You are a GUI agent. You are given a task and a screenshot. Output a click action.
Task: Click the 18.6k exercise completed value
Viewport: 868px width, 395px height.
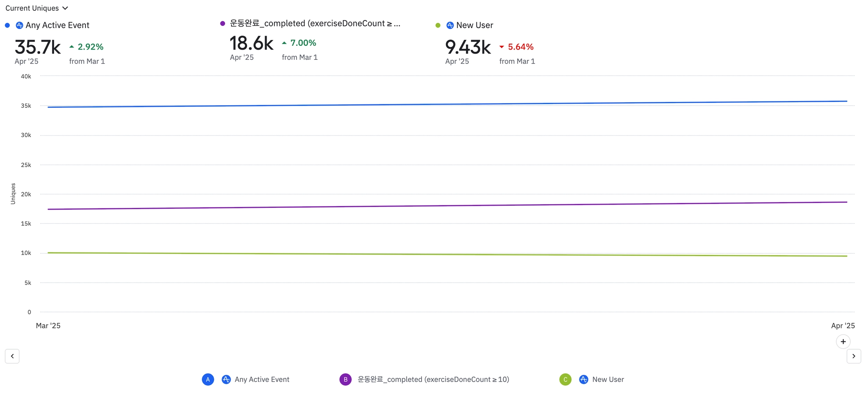tap(252, 43)
